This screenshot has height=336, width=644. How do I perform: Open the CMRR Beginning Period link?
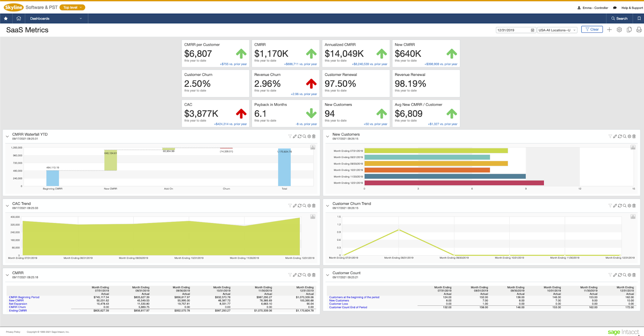[x=24, y=297]
